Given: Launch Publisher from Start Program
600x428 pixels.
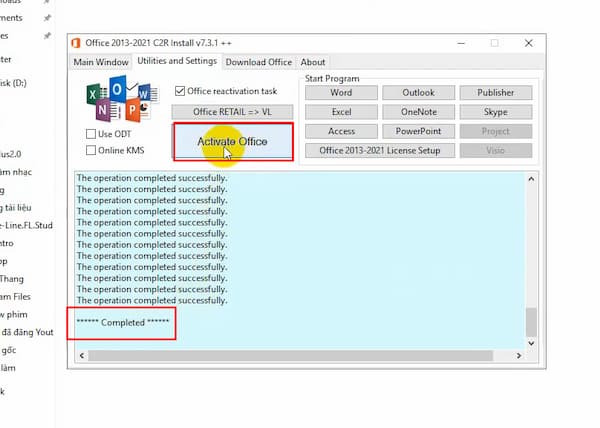Looking at the screenshot, I should [x=496, y=93].
